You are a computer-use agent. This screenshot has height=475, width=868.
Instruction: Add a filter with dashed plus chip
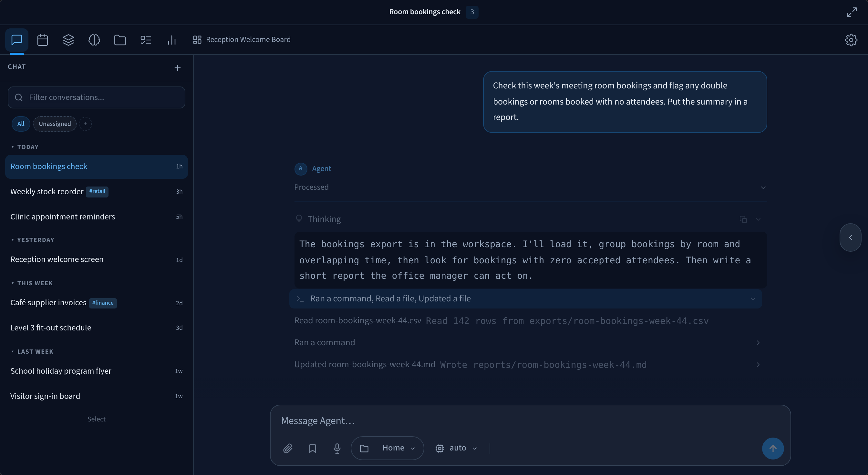point(86,124)
